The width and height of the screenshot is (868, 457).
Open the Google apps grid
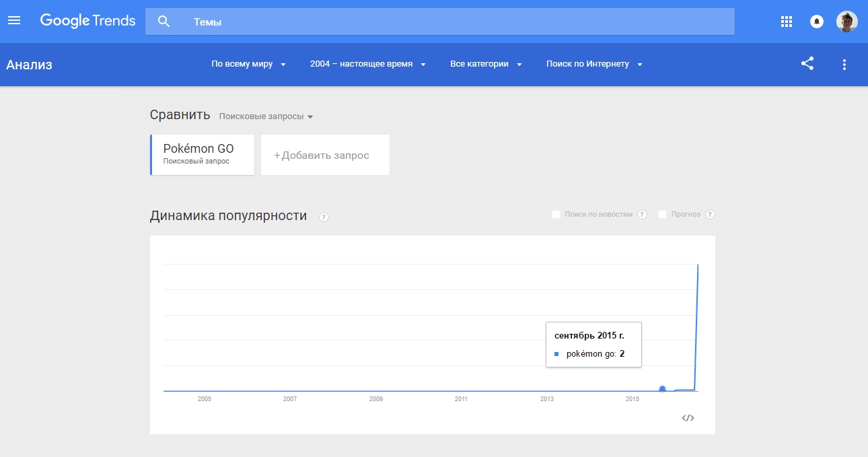787,22
